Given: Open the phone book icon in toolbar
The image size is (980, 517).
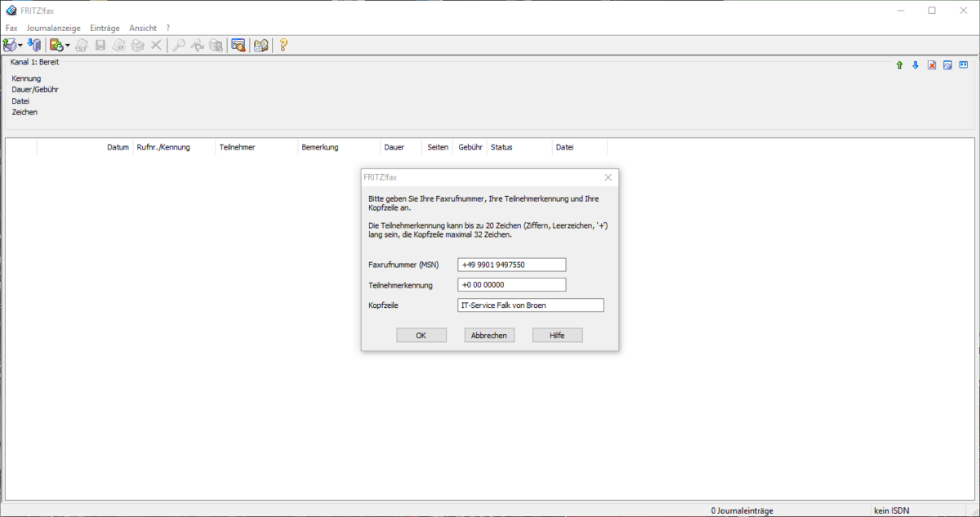Looking at the screenshot, I should click(261, 45).
